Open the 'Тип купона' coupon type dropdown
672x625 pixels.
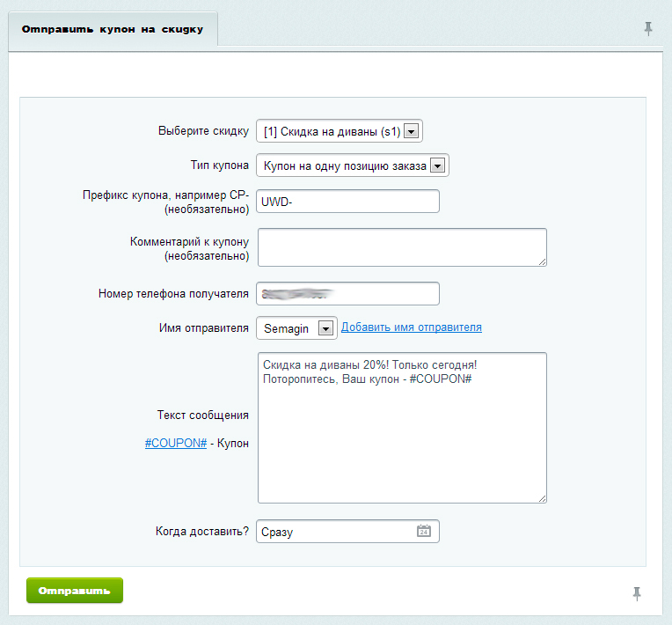tap(437, 165)
